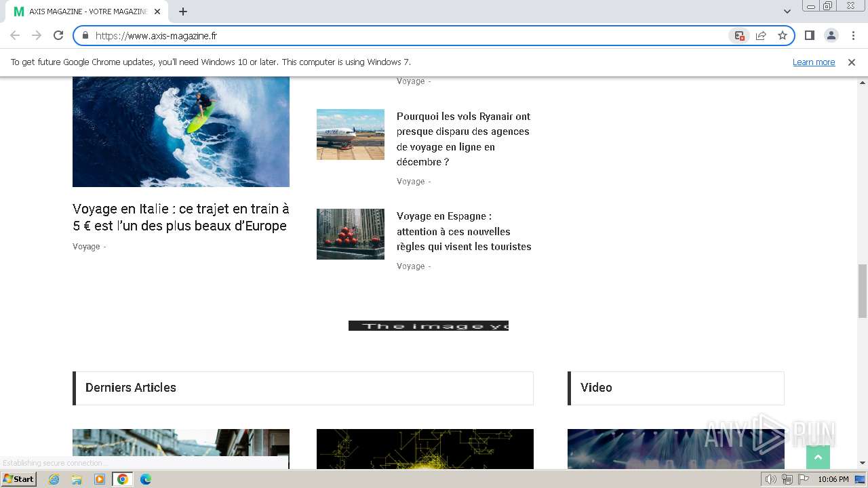Open the Action Center flag icon
The height and width of the screenshot is (488, 868).
click(804, 479)
